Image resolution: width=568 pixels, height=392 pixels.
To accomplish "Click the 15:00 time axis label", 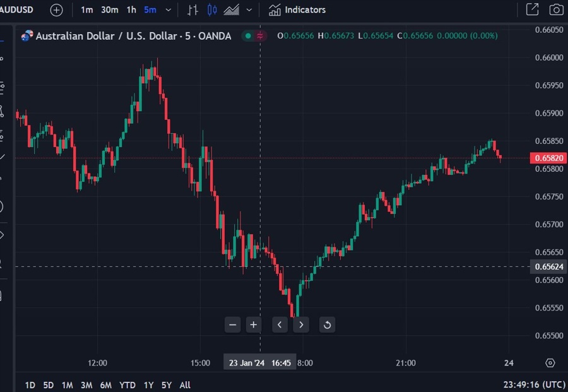I will tap(200, 363).
